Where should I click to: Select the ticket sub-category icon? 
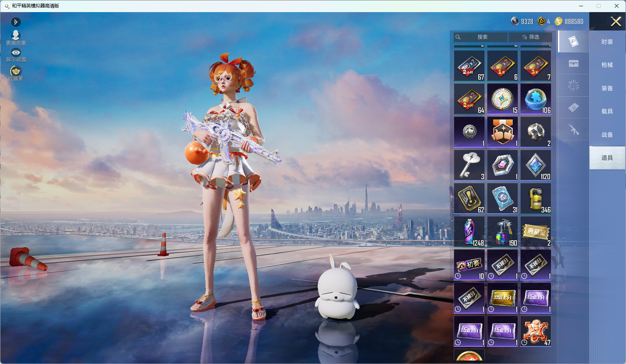573,107
